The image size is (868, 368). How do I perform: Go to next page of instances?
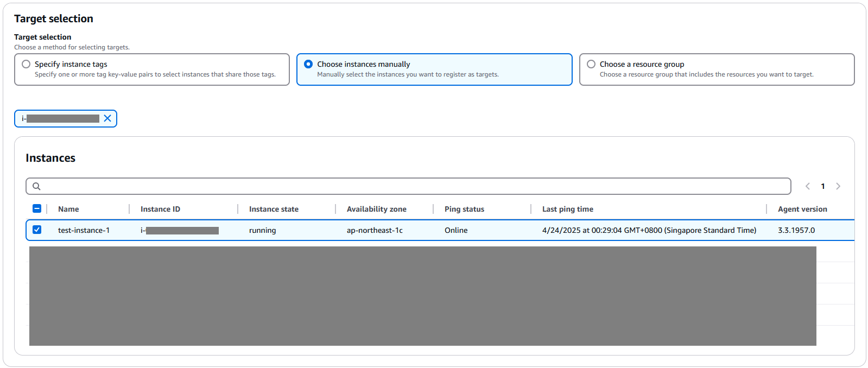[838, 186]
